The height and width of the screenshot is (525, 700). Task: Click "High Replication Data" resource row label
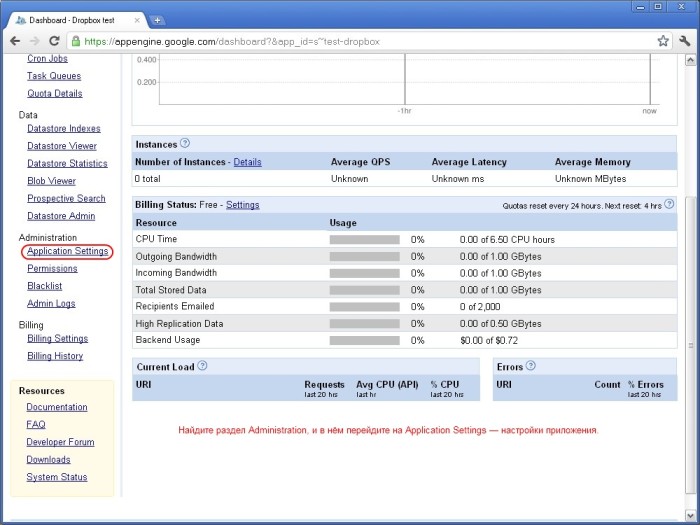click(x=179, y=324)
